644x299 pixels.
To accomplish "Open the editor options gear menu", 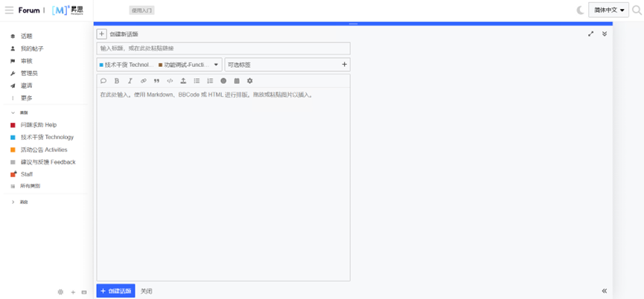I will pos(250,81).
